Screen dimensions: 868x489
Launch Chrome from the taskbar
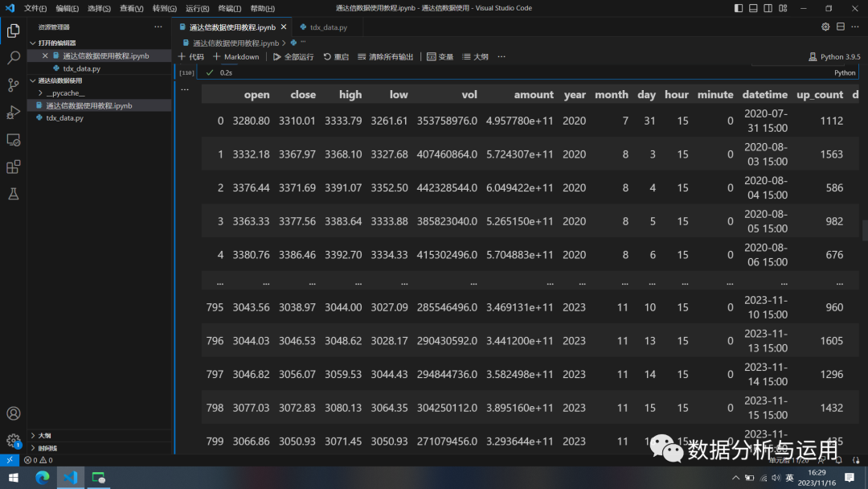click(42, 478)
